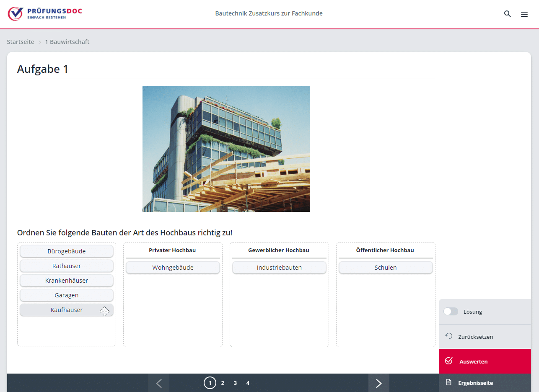Click the checkmark icon on the Auswerten button
This screenshot has height=392, width=539.
(x=449, y=361)
